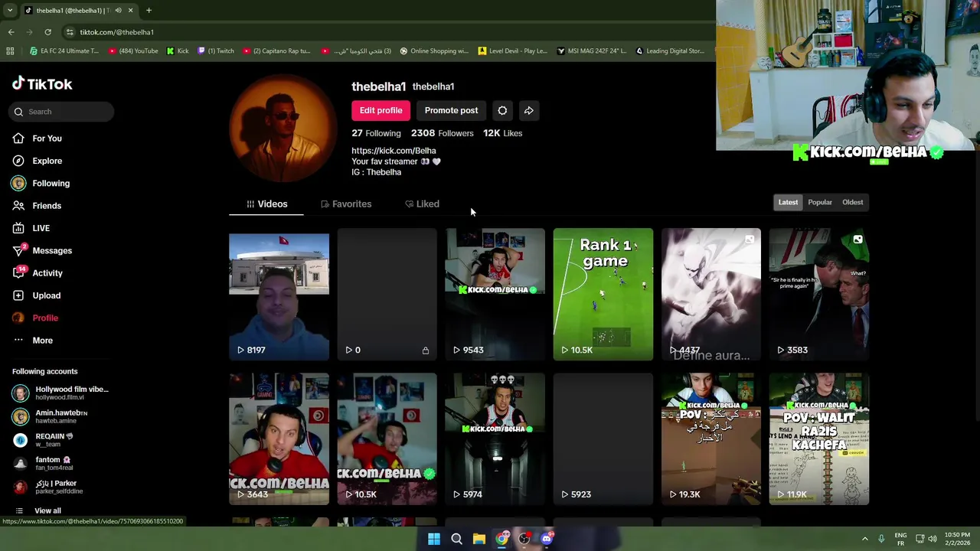Click the microphone tray icon
The height and width of the screenshot is (551, 980).
click(x=881, y=539)
